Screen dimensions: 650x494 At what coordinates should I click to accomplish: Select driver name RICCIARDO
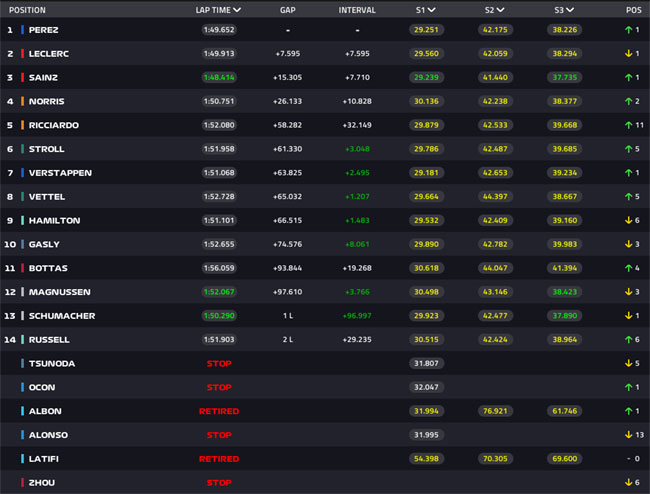tap(54, 125)
